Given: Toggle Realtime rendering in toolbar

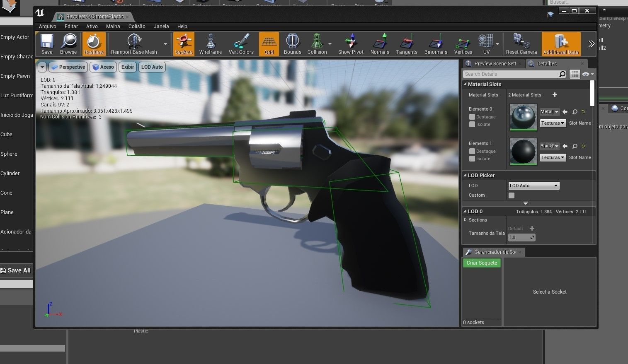Looking at the screenshot, I should point(94,44).
